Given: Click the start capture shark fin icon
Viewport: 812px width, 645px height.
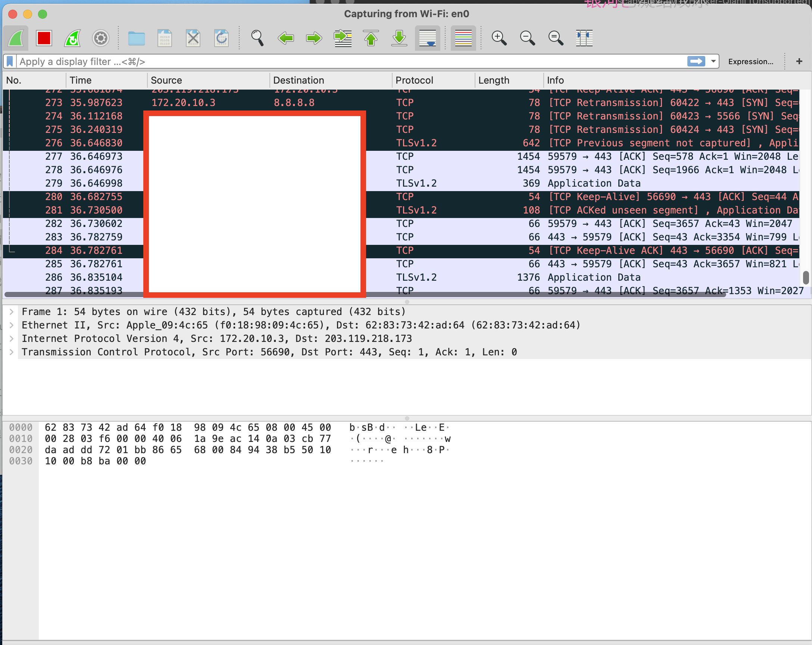Looking at the screenshot, I should (16, 38).
